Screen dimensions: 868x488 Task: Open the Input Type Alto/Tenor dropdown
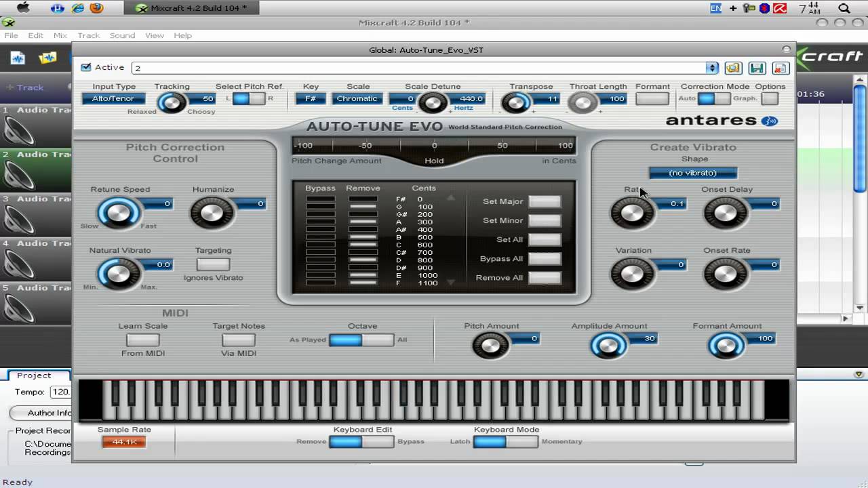pos(113,99)
